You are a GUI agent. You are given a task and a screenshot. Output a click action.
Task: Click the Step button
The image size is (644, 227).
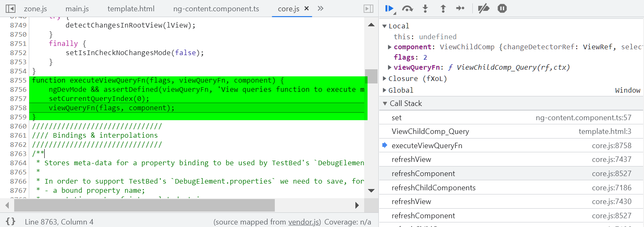(460, 8)
